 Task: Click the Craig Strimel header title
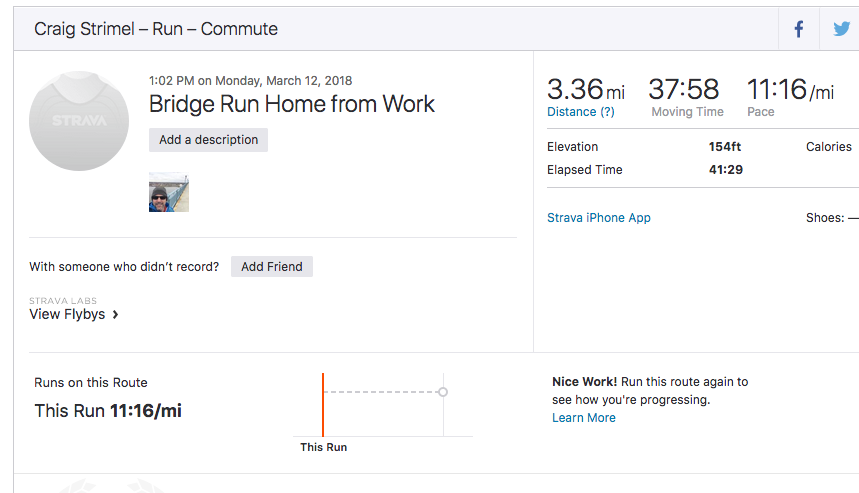pyautogui.click(x=156, y=29)
